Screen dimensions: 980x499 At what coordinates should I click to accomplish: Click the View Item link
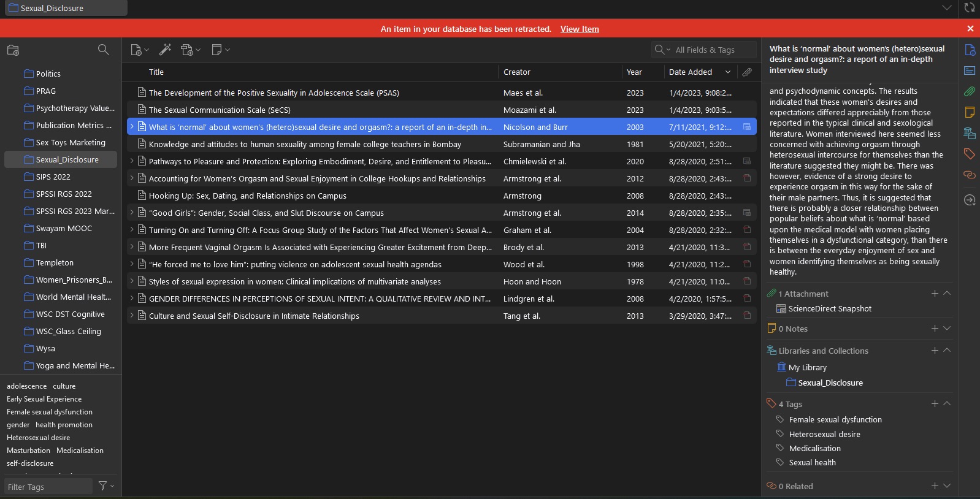580,29
